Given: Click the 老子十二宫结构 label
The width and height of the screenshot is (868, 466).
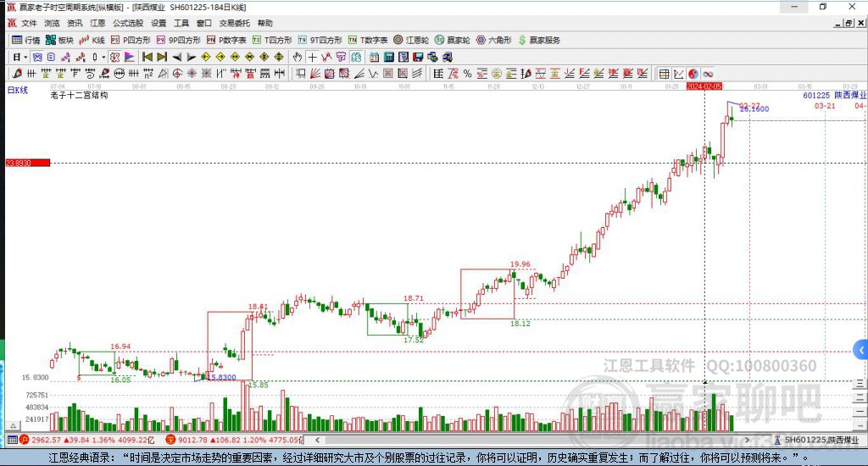Looking at the screenshot, I should (x=79, y=95).
